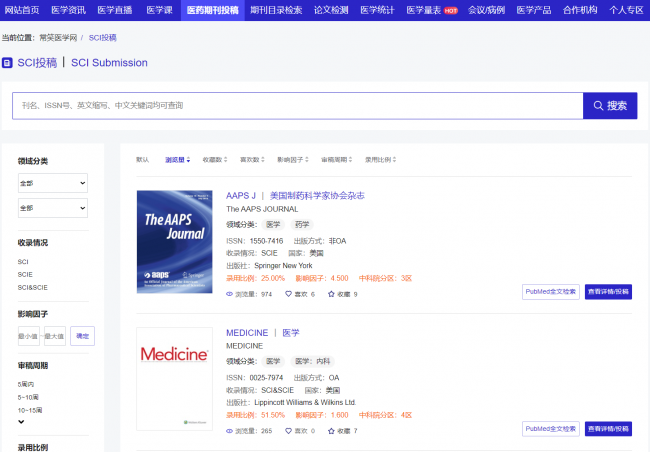Open the AAPS J journal title link

(x=295, y=196)
